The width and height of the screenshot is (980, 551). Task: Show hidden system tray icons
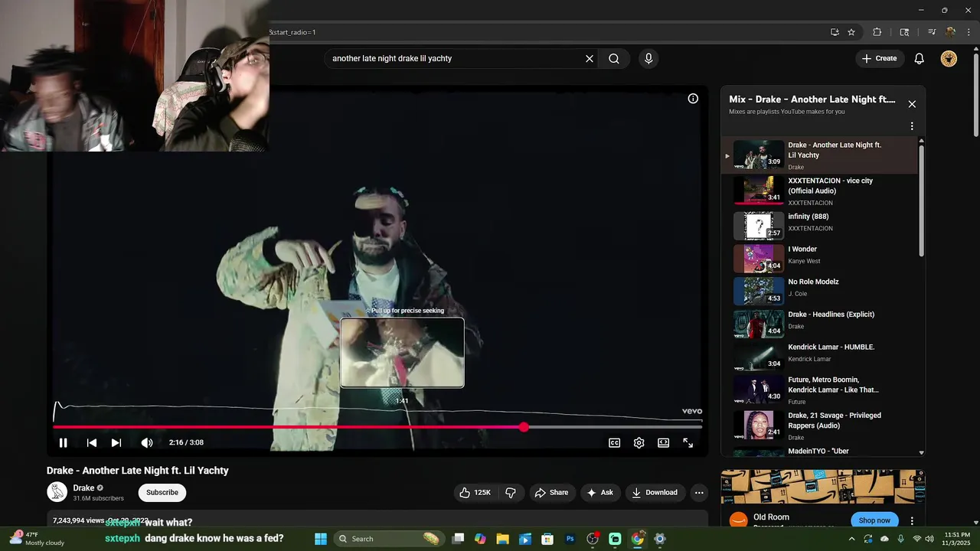851,539
